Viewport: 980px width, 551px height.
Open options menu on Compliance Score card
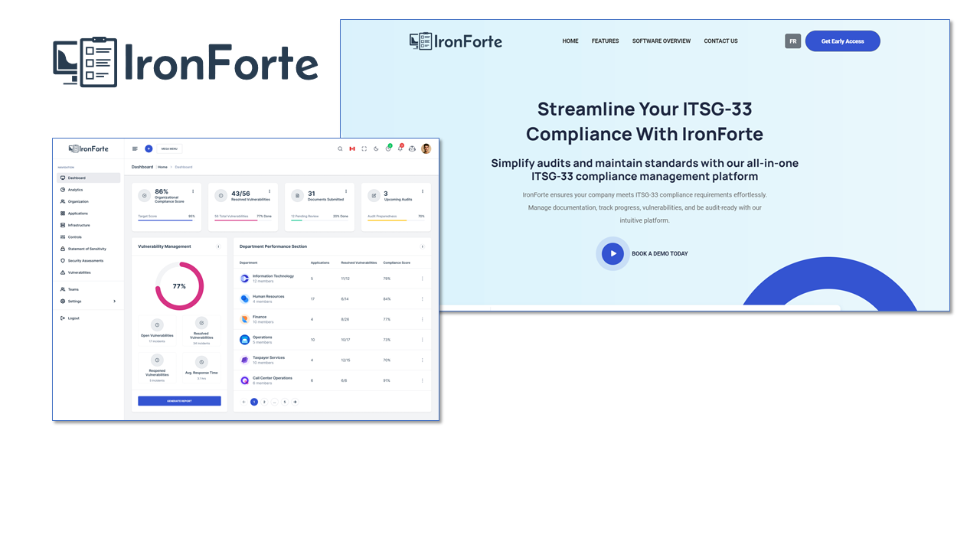click(x=193, y=191)
